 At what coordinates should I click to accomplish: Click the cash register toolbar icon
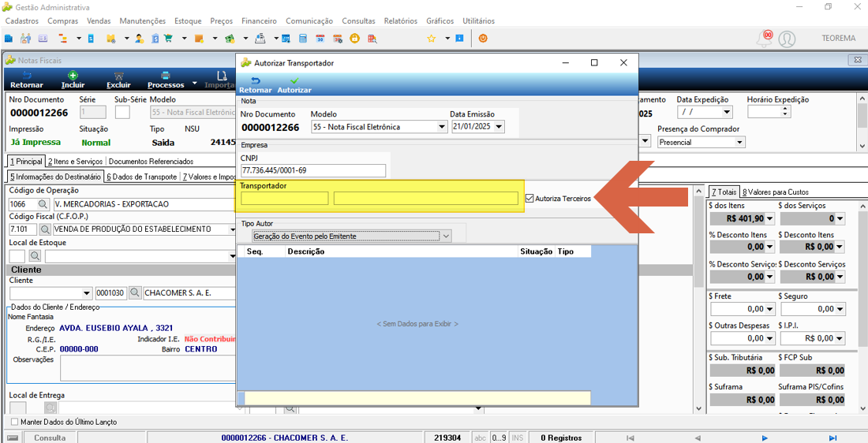point(260,39)
